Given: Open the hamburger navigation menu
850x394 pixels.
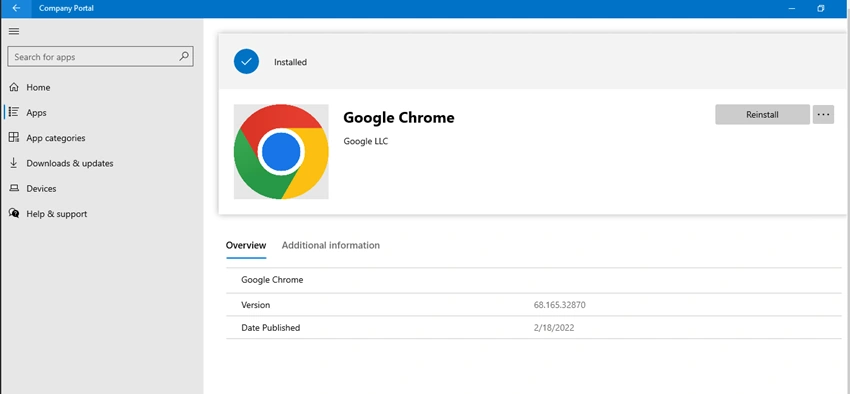Looking at the screenshot, I should tap(14, 31).
